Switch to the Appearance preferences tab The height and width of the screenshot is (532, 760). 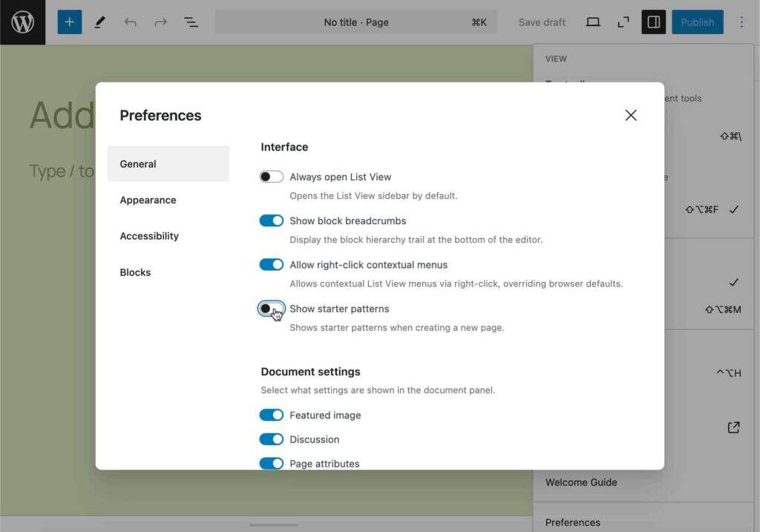tap(148, 200)
